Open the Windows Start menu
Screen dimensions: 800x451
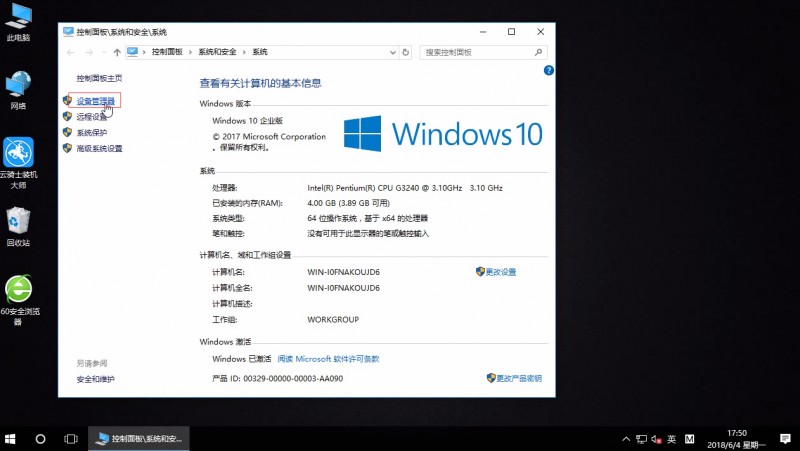10,439
